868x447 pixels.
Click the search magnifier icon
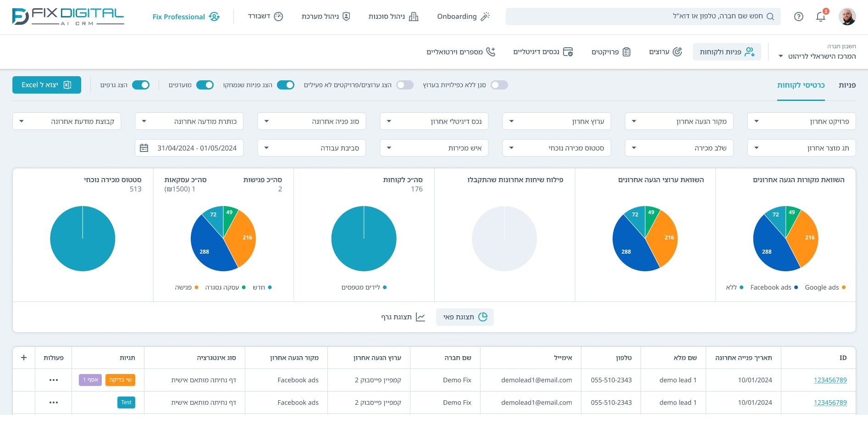tap(770, 17)
